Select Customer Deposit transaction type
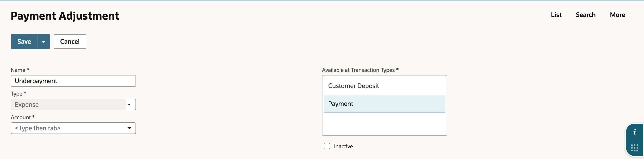This screenshot has width=644, height=159. (x=385, y=86)
